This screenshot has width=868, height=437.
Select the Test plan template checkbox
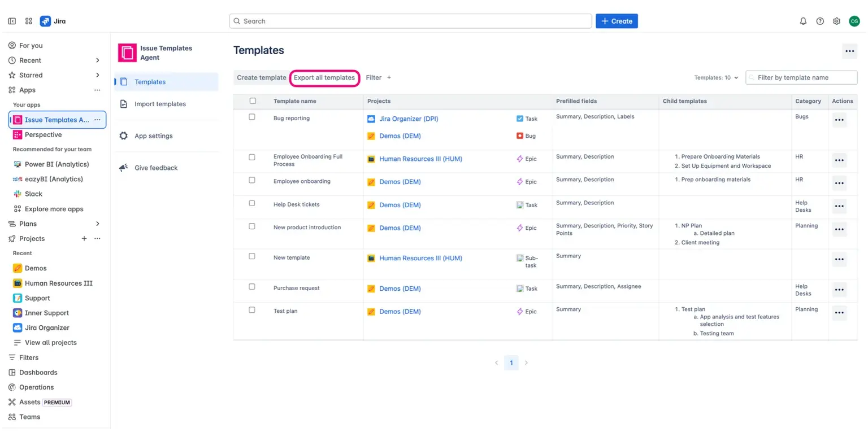click(x=252, y=310)
